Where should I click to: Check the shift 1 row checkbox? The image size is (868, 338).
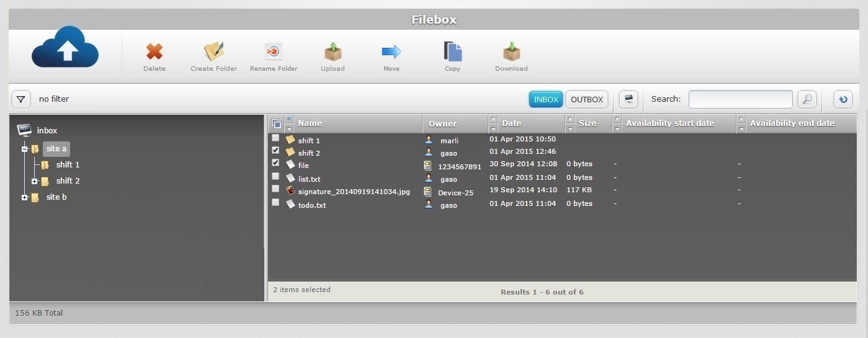click(x=275, y=138)
